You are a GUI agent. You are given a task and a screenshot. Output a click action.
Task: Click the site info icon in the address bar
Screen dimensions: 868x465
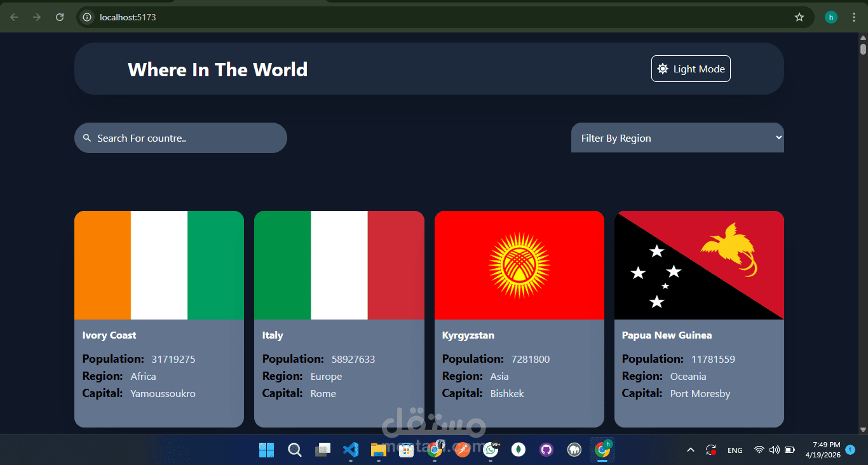86,17
